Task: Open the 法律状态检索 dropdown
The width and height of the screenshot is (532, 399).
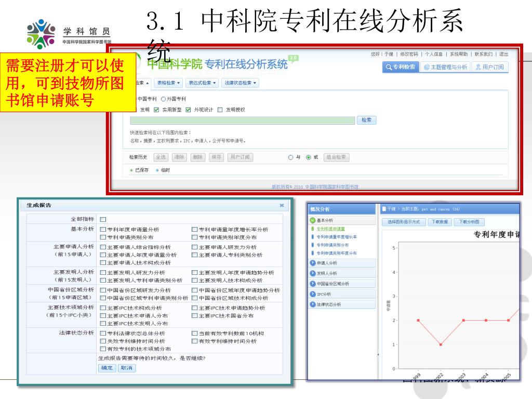Action: 240,83
